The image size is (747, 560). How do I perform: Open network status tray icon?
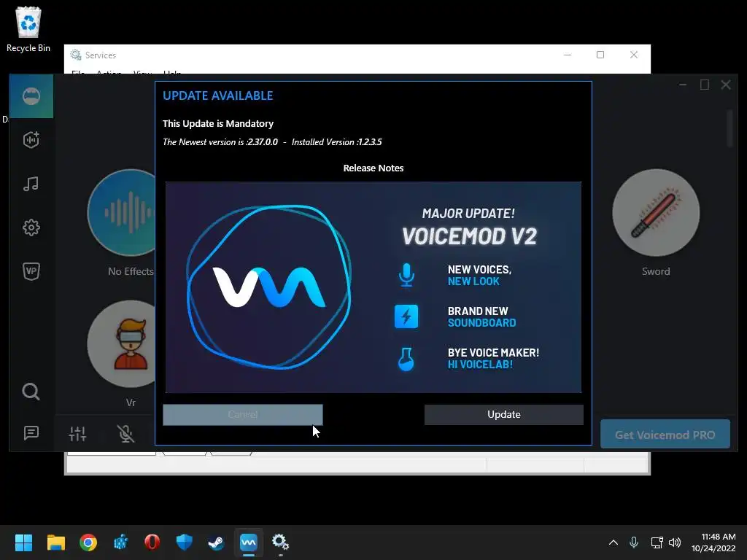coord(657,542)
